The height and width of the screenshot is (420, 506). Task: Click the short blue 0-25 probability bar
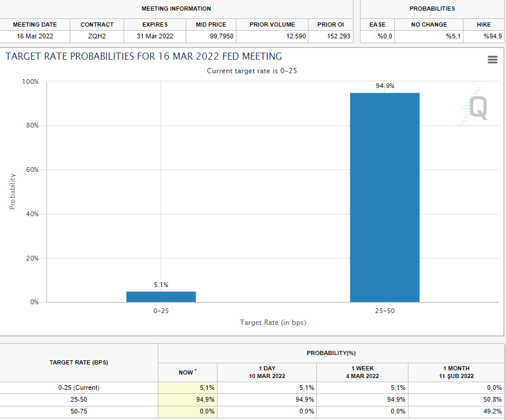click(x=161, y=297)
